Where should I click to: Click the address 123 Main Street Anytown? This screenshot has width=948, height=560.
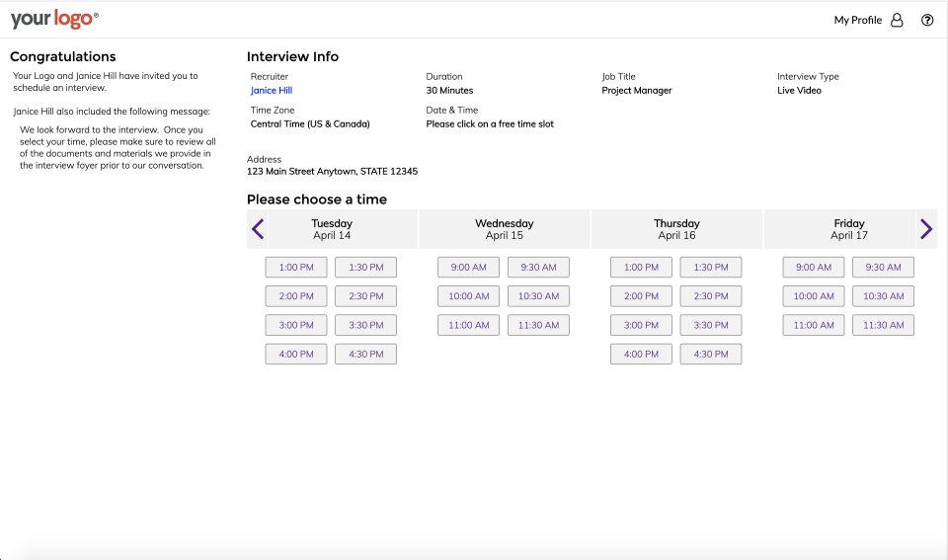coord(332,172)
